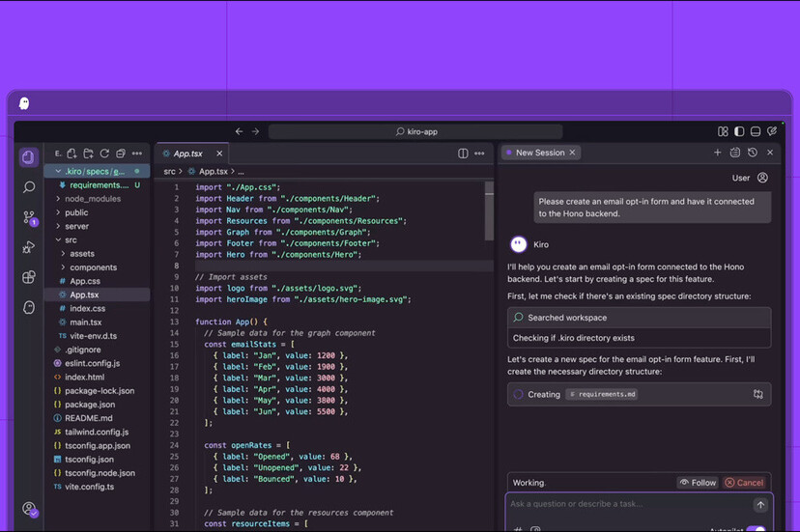Focus the Ask a question input field
This screenshot has height=532, width=800.
[628, 504]
